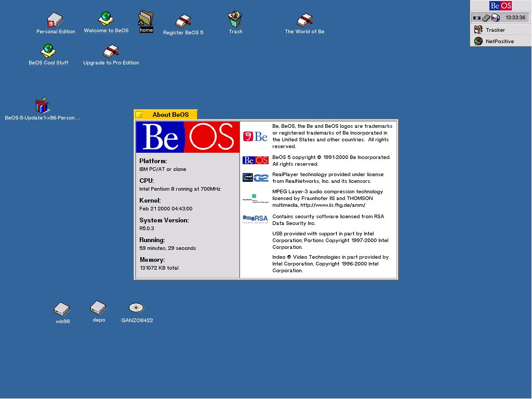Select the win98 disk volume
532x399 pixels.
click(62, 309)
